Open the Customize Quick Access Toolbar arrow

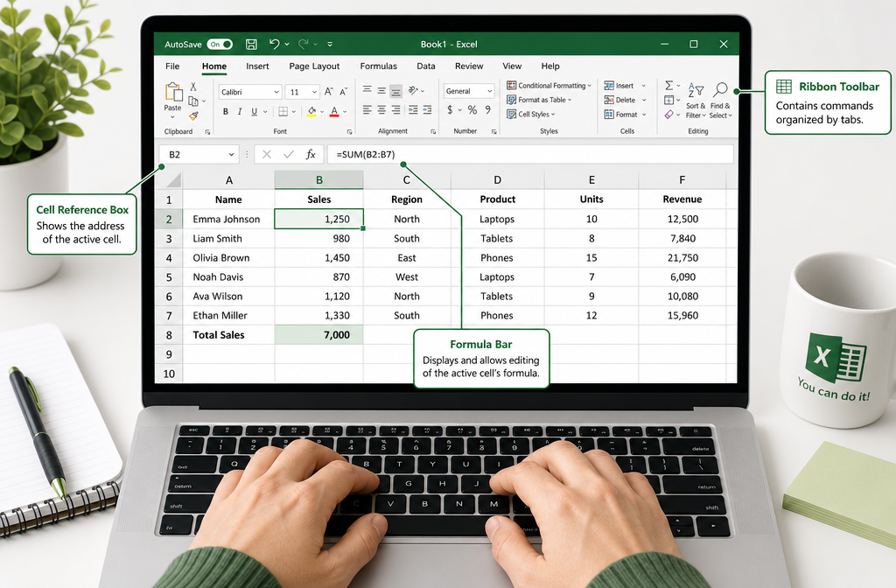tap(330, 44)
